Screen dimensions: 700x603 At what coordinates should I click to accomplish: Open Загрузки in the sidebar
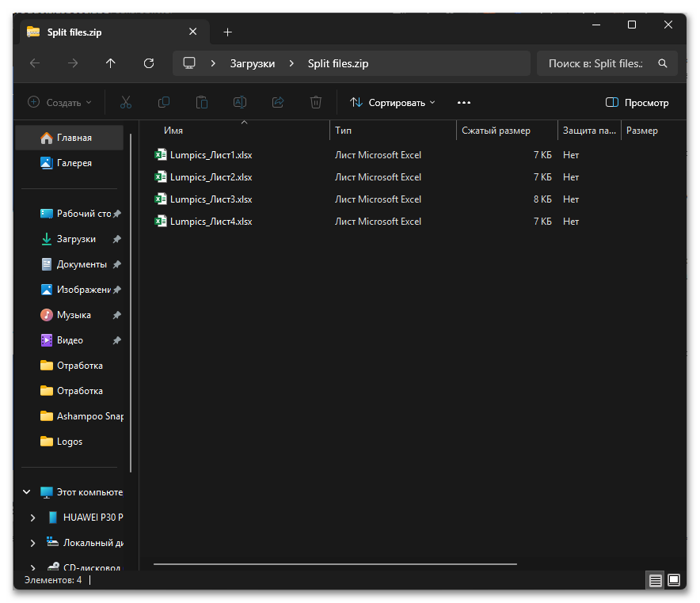tap(76, 239)
